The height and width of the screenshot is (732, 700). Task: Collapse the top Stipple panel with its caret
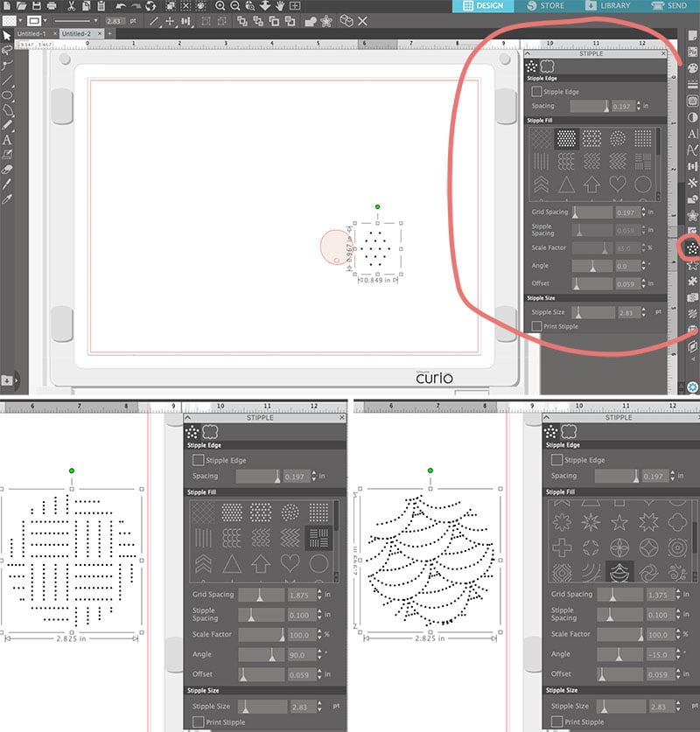pyautogui.click(x=528, y=53)
